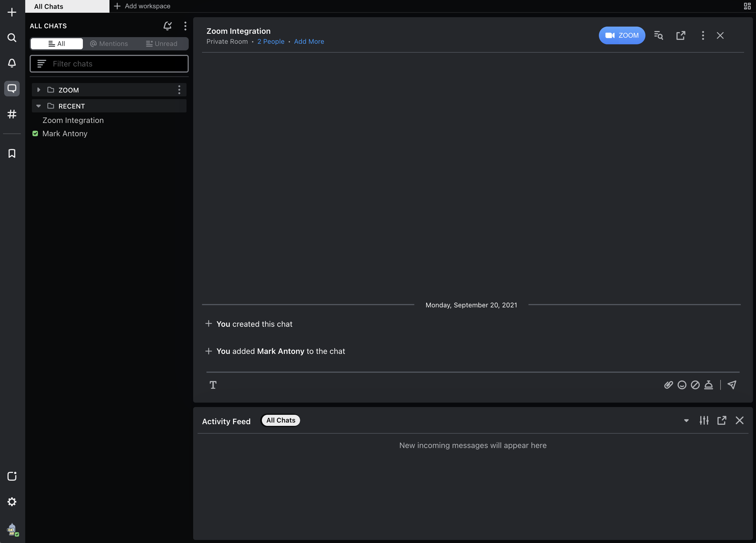The height and width of the screenshot is (543, 756).
Task: Click the plus beside 'You created this chat'
Action: pos(209,323)
